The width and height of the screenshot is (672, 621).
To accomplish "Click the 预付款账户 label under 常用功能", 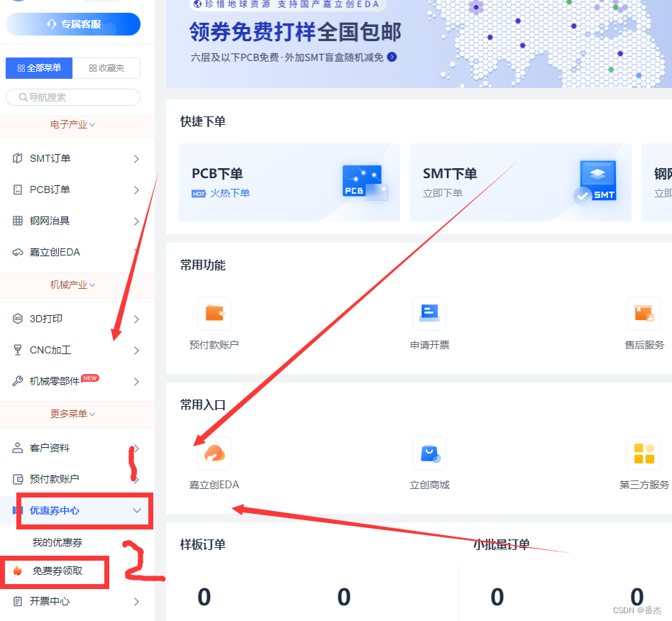I will point(214,345).
